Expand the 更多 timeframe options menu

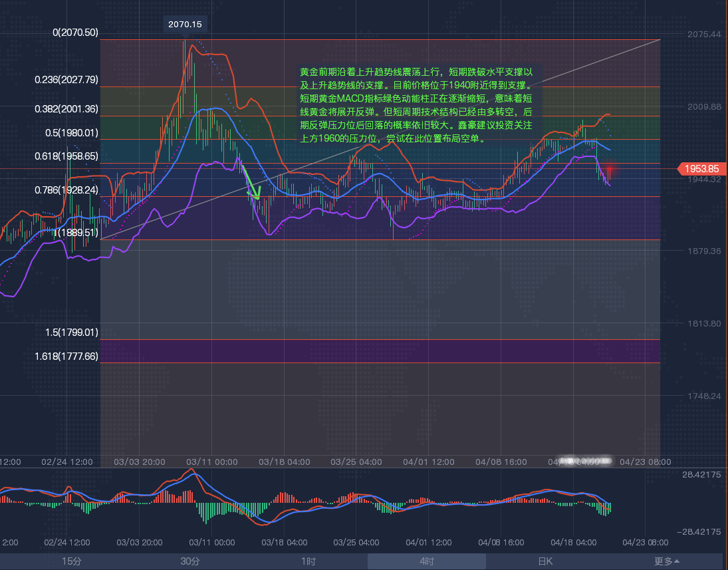[667, 561]
